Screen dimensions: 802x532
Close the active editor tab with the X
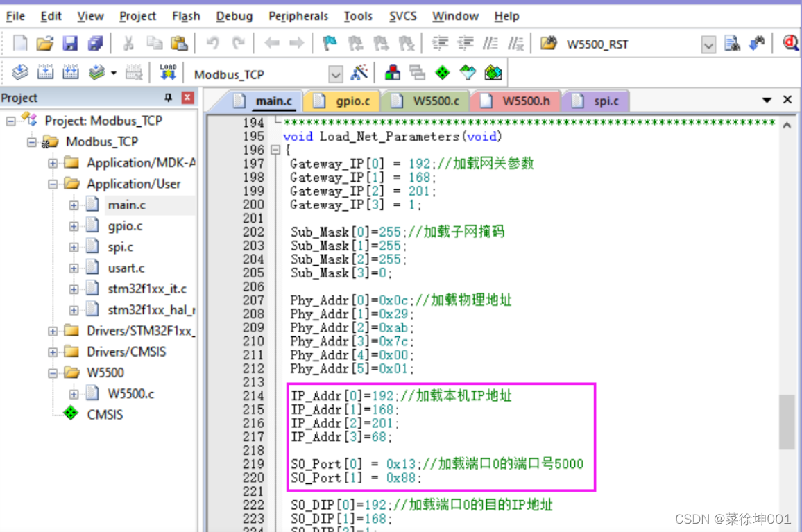click(x=787, y=100)
